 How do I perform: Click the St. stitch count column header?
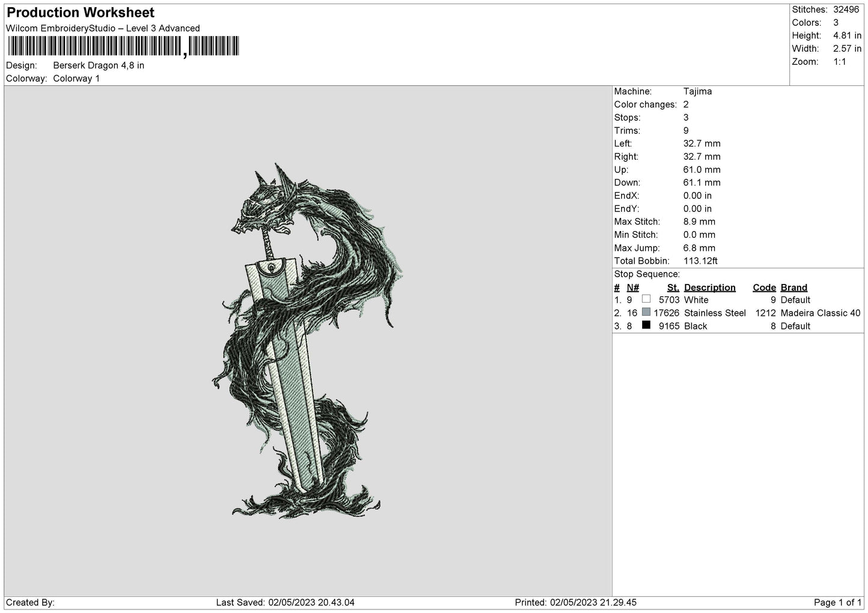[x=673, y=288]
